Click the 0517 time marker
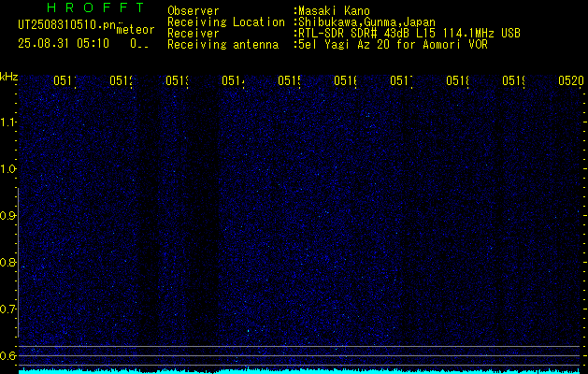The image size is (588, 374). 402,80
